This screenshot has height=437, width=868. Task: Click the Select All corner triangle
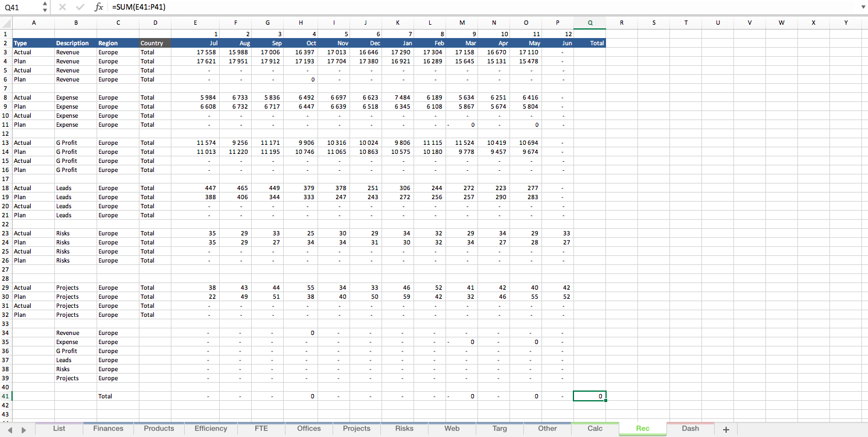6,23
